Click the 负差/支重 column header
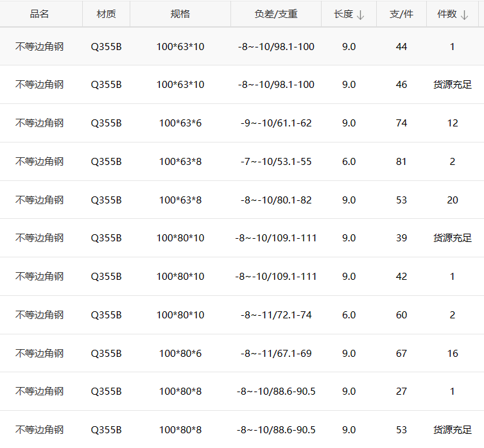 275,14
